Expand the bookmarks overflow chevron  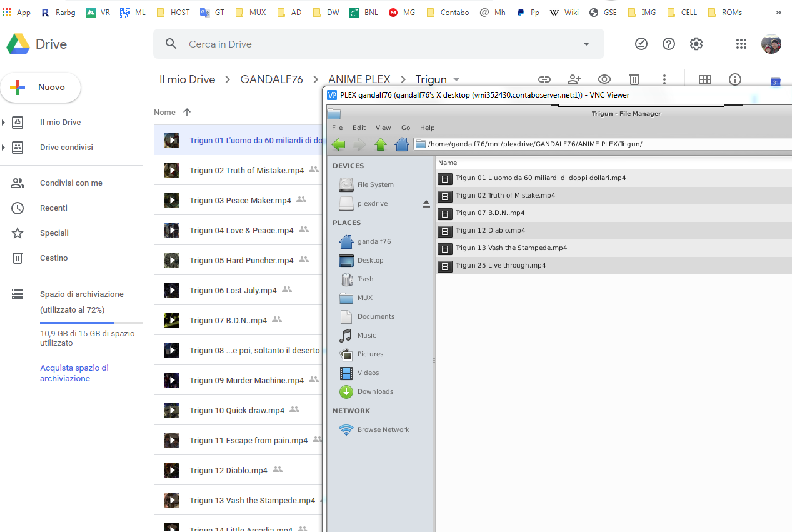pos(778,12)
